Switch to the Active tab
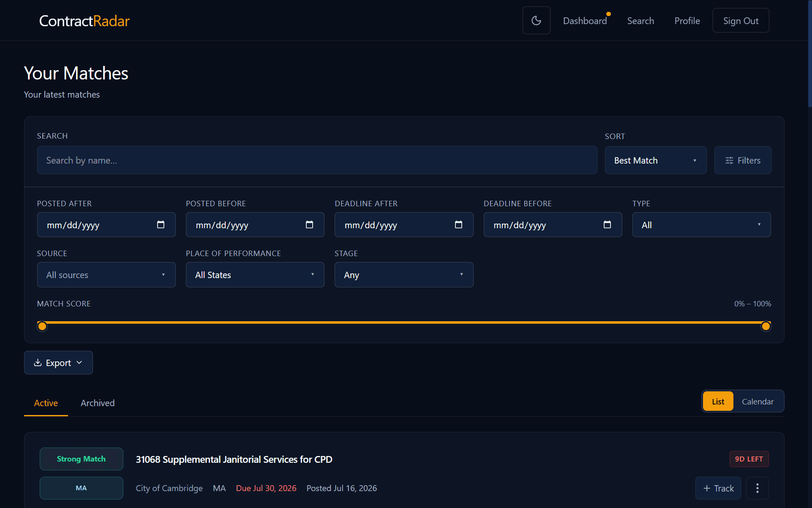812x508 pixels. 46,403
